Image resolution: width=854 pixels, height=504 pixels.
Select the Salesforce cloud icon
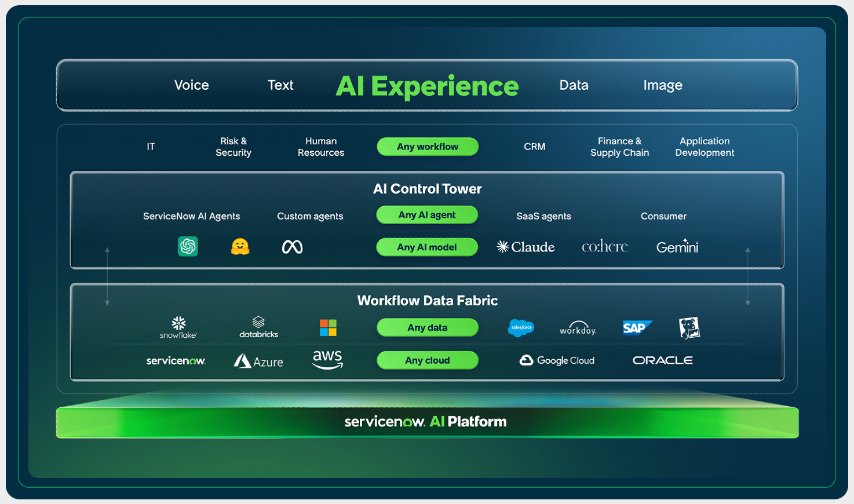coord(521,327)
